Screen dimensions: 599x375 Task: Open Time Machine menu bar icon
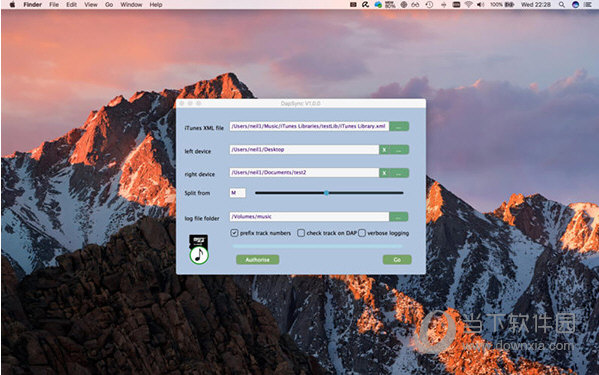tap(429, 5)
